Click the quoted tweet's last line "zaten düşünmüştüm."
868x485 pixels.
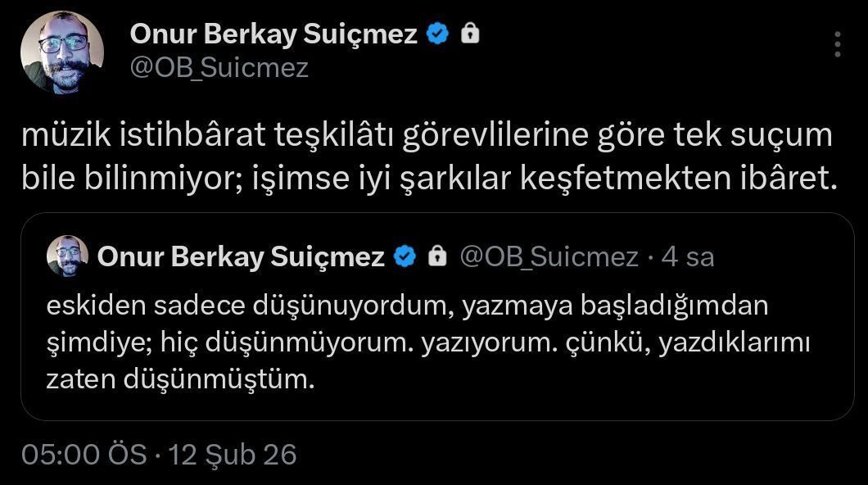coord(180,380)
